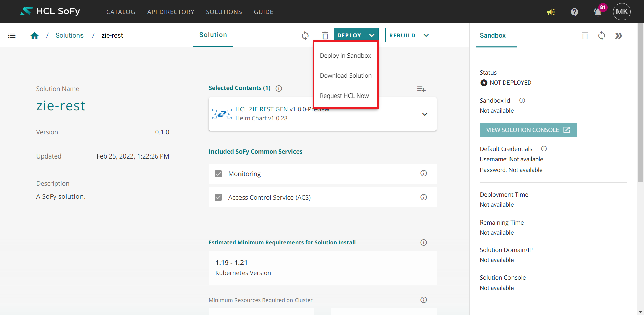Show Selected Contents info icon

coord(279,88)
